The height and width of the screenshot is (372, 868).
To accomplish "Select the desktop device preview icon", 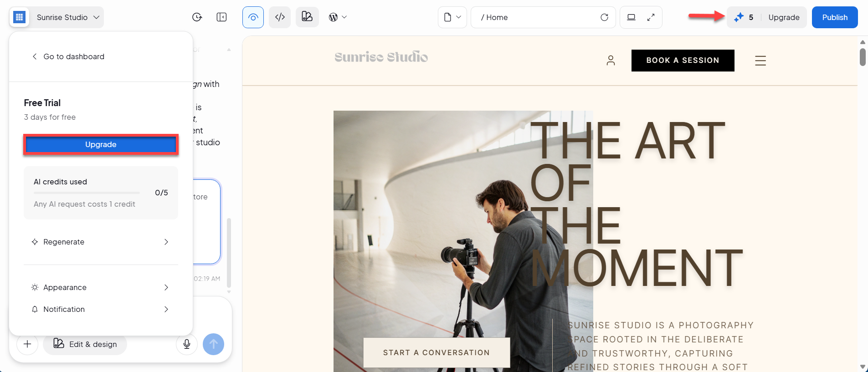I will [x=631, y=17].
